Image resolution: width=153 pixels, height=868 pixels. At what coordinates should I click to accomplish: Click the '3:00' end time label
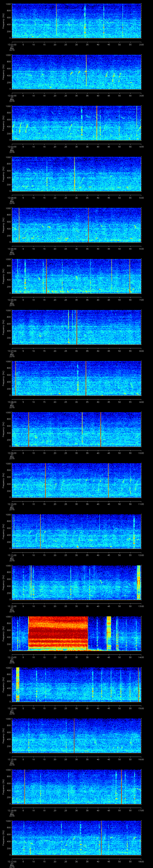point(141,96)
